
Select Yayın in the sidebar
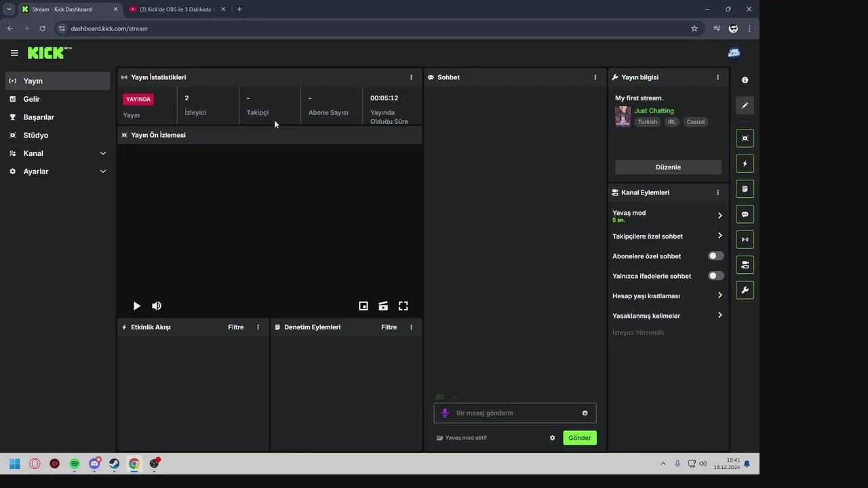point(58,81)
